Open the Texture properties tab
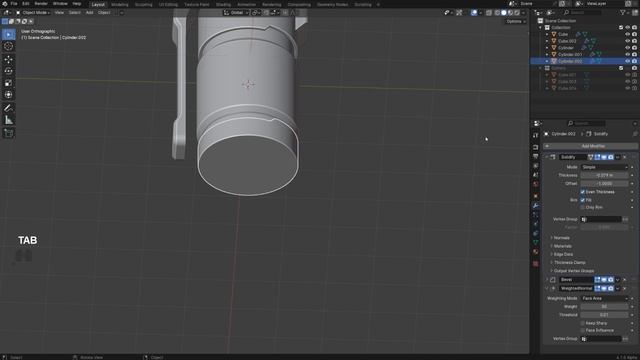 tap(536, 264)
